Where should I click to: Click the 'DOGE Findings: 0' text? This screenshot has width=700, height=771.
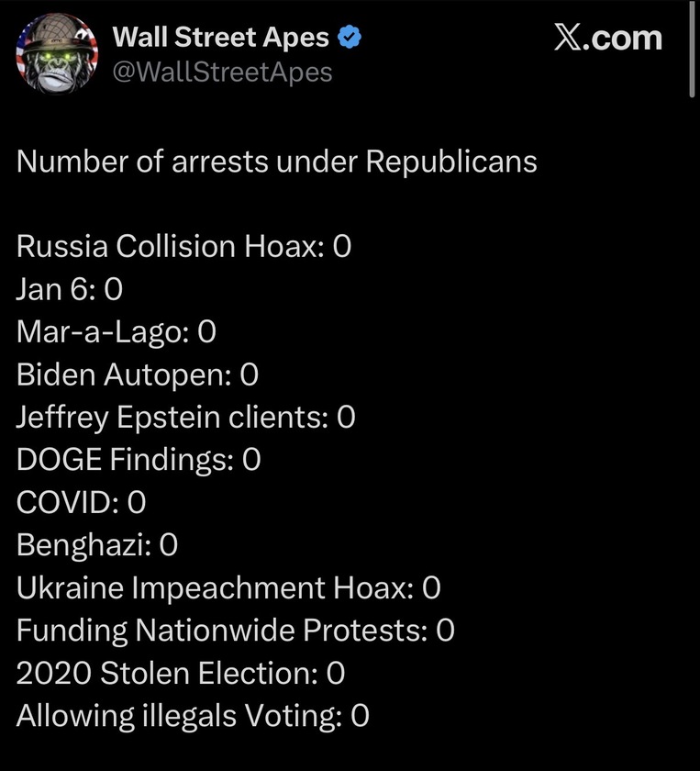point(139,460)
